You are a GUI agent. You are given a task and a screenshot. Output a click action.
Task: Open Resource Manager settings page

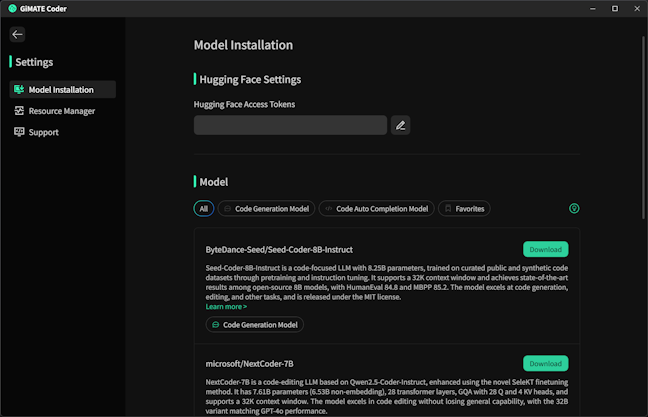(x=62, y=111)
